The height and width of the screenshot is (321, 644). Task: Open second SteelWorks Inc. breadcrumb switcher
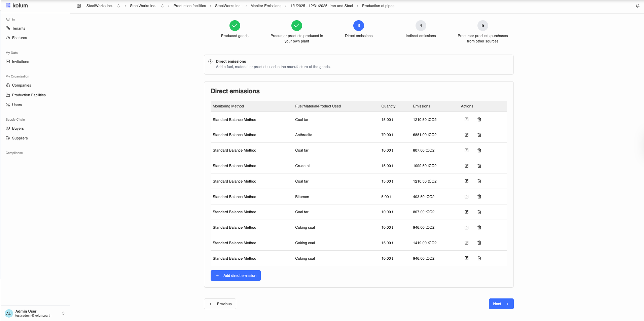click(162, 6)
